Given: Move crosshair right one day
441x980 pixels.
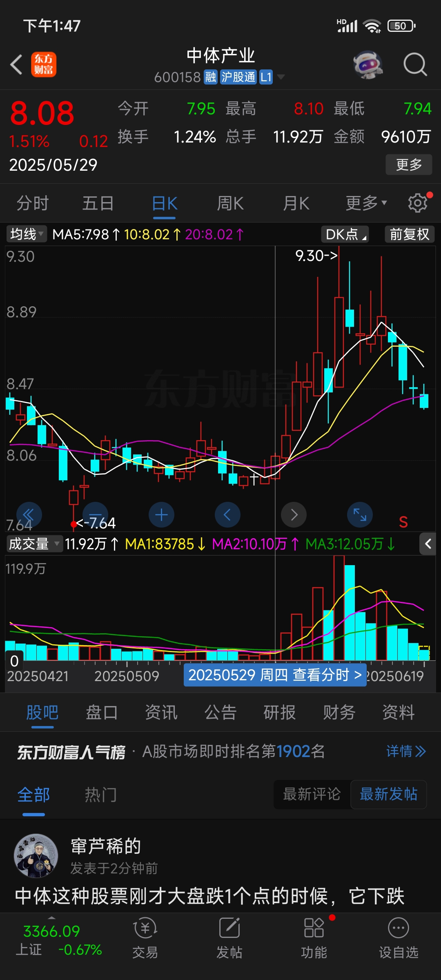Looking at the screenshot, I should click(294, 514).
